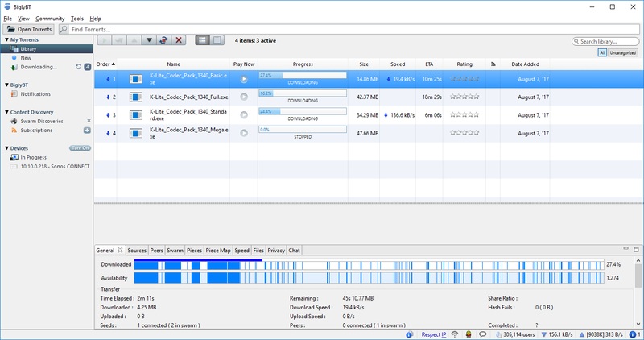Open the Community menu

click(x=50, y=18)
